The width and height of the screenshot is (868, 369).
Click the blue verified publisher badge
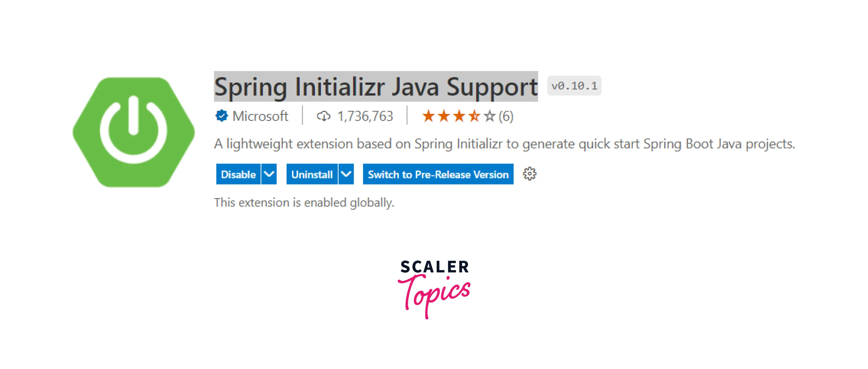[221, 116]
